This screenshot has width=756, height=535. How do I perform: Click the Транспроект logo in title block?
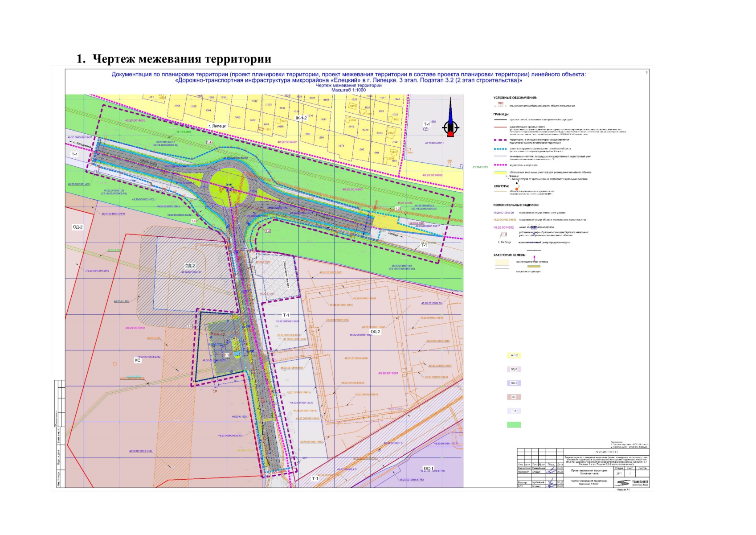tap(632, 483)
